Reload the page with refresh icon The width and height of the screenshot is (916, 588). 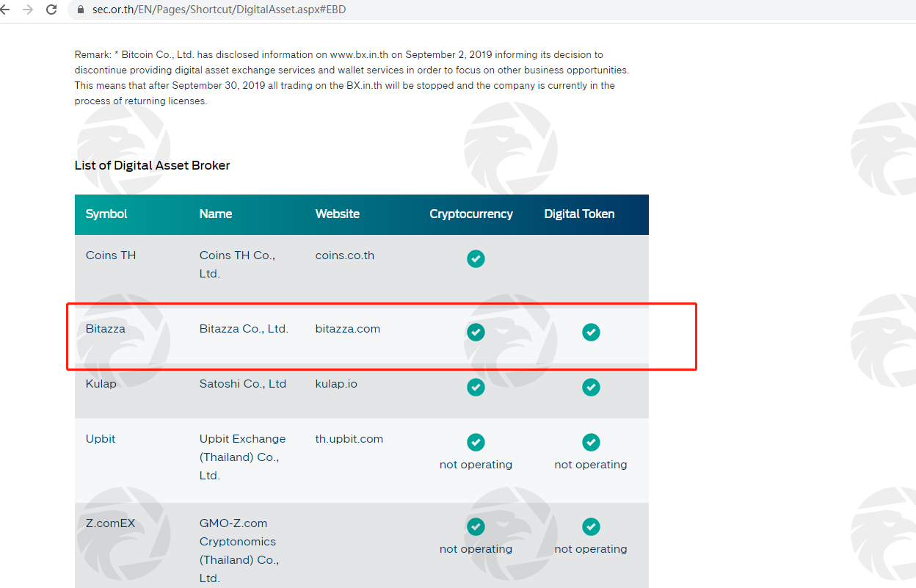pyautogui.click(x=51, y=10)
